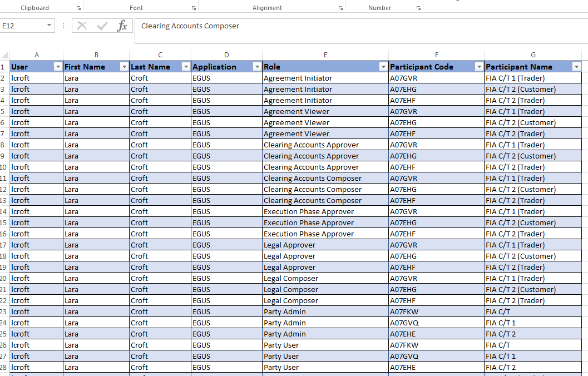Confirm the entry with the checkmark icon

point(102,26)
